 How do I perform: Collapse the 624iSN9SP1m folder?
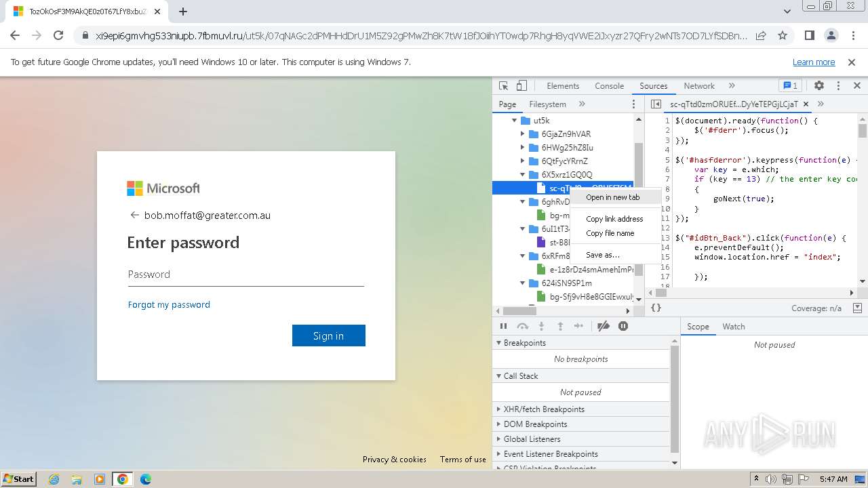pos(523,283)
